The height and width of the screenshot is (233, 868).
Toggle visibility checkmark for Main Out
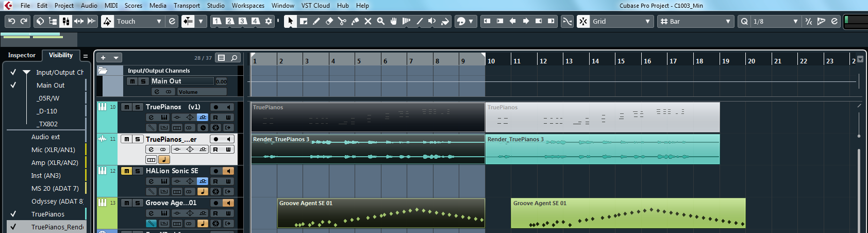(x=13, y=85)
